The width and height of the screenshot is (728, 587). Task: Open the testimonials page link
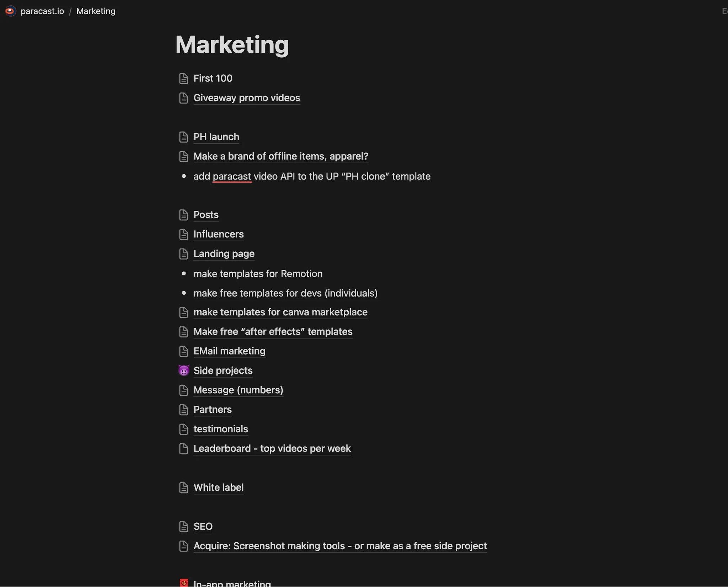pyautogui.click(x=221, y=429)
